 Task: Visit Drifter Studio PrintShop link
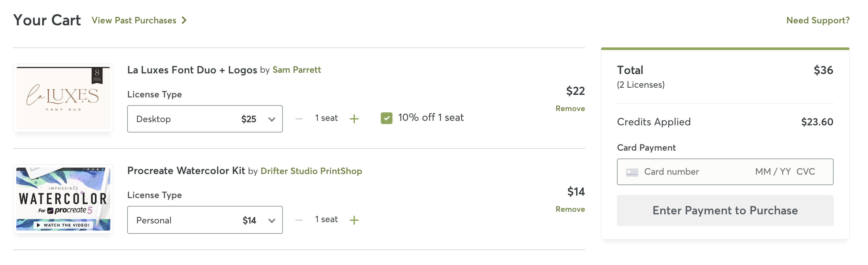[311, 171]
